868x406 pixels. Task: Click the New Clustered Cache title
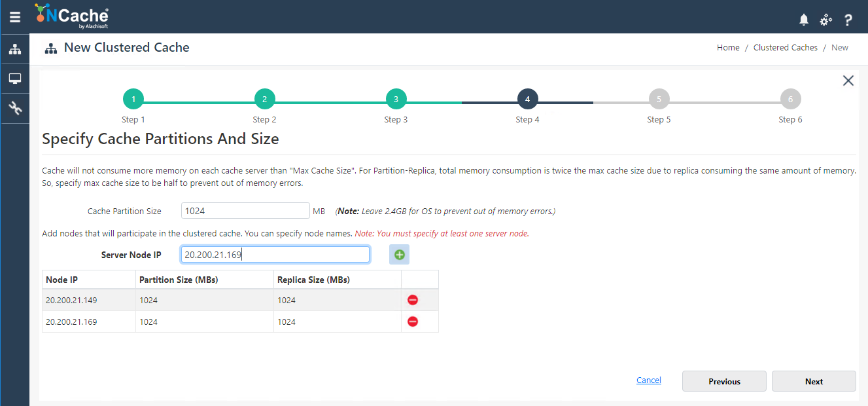pos(126,48)
